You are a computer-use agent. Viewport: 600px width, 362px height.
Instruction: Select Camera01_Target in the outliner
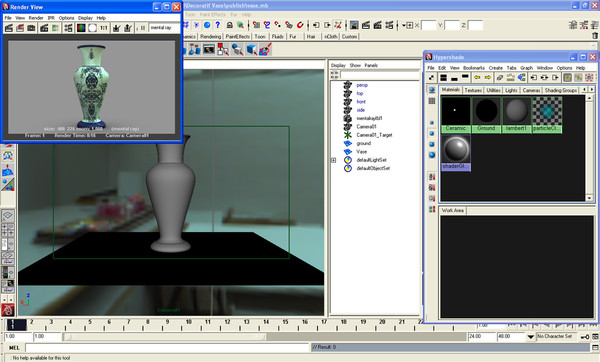[x=374, y=135]
